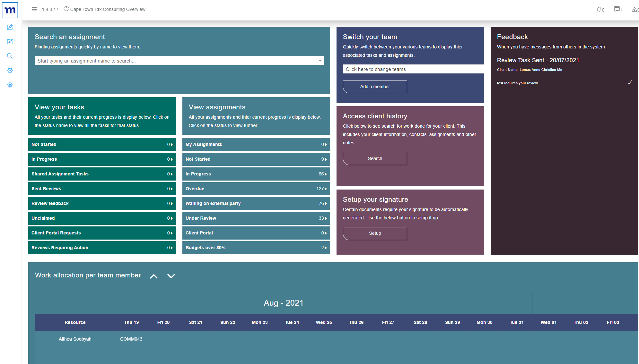
Task: Click the blue 'm' logo
Action: tap(10, 10)
